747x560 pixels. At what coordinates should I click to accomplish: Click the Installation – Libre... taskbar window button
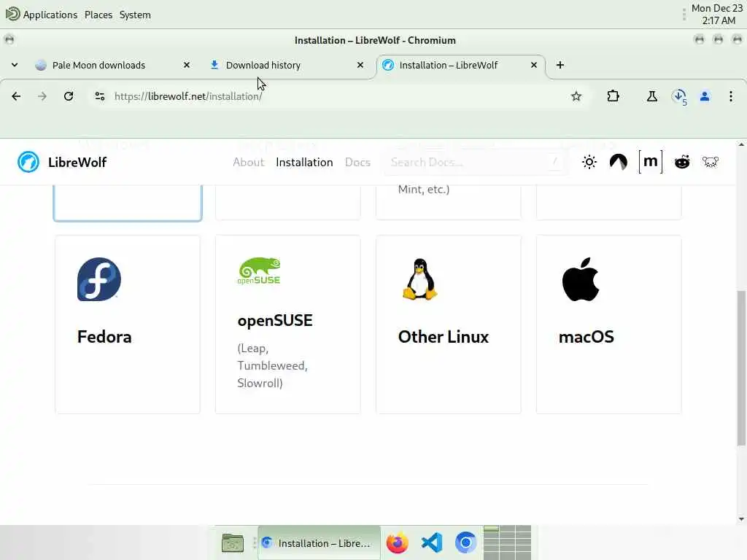coord(320,542)
